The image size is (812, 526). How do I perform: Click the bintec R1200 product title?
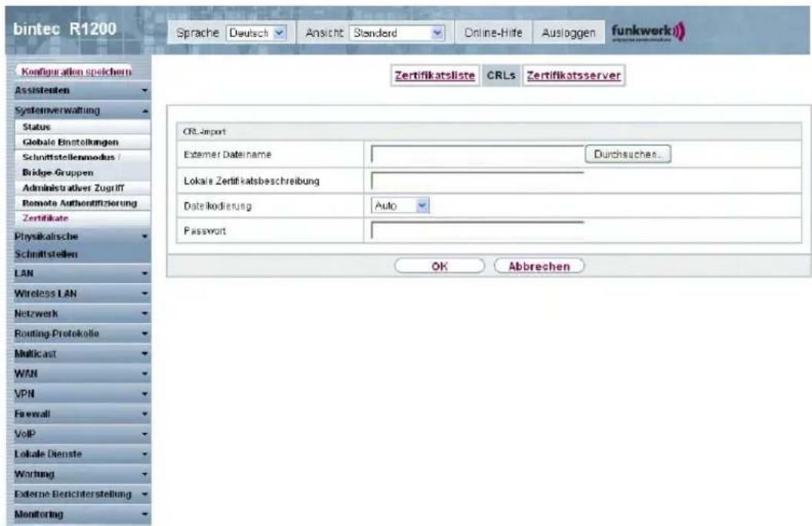pos(65,29)
